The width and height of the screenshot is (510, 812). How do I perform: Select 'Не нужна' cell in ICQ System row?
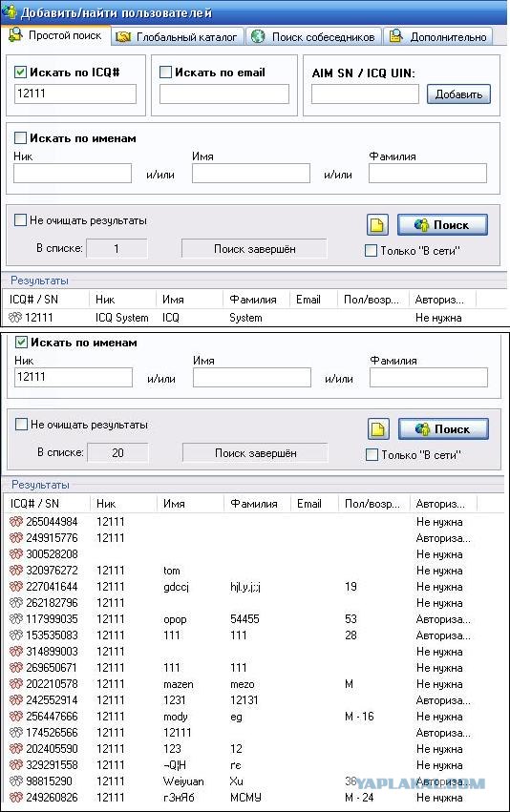438,318
